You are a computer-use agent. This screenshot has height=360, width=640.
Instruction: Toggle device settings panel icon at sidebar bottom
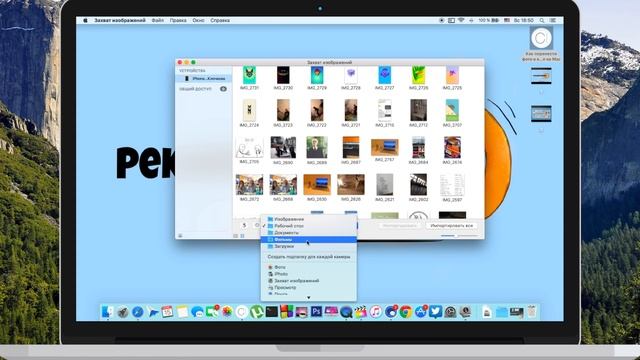coord(180,236)
